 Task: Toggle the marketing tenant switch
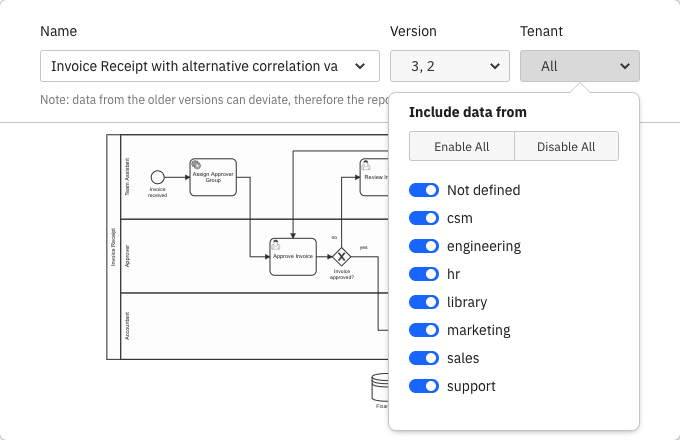tap(424, 330)
